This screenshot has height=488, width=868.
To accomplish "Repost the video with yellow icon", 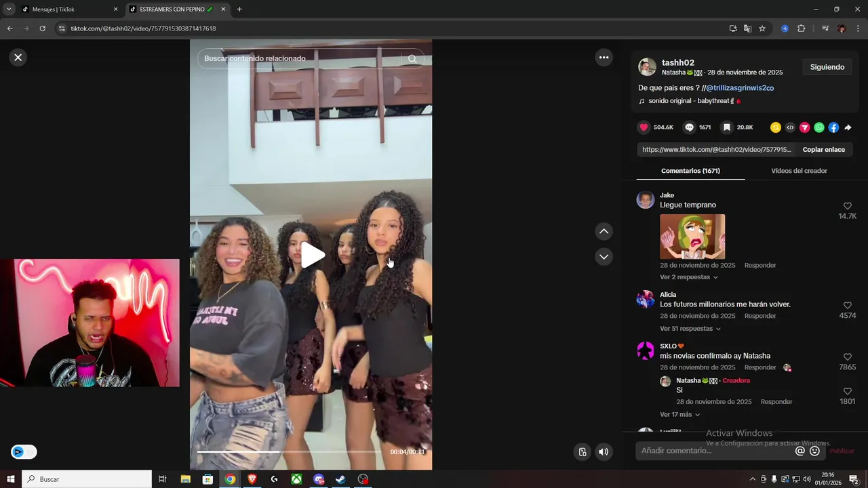I will pyautogui.click(x=776, y=127).
